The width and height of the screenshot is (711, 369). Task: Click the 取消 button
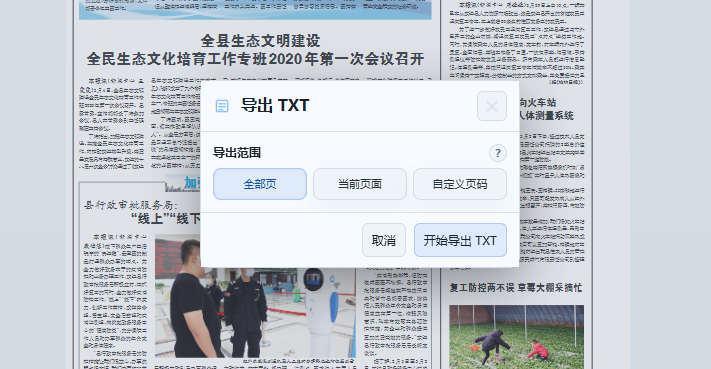click(384, 240)
